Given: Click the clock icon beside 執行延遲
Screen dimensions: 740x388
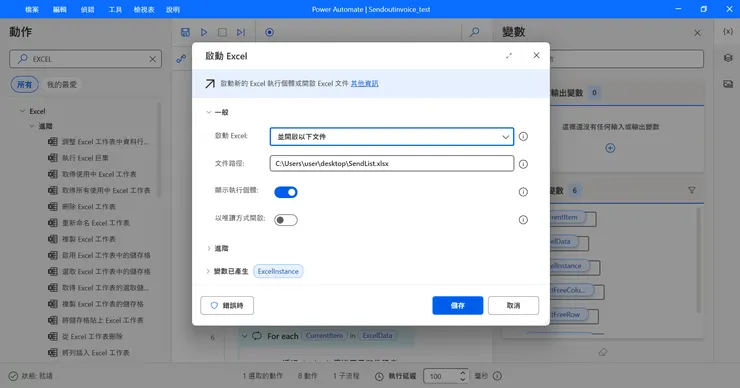Looking at the screenshot, I should point(379,376).
